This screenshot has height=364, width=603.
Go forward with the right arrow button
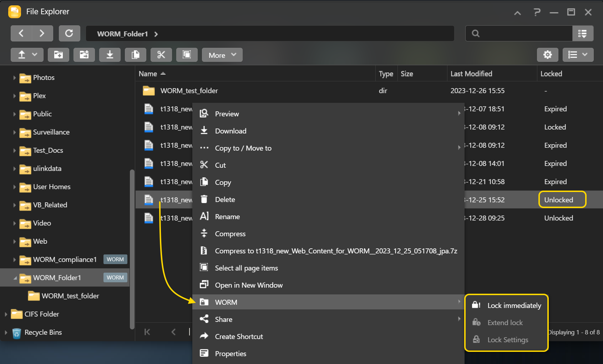42,34
